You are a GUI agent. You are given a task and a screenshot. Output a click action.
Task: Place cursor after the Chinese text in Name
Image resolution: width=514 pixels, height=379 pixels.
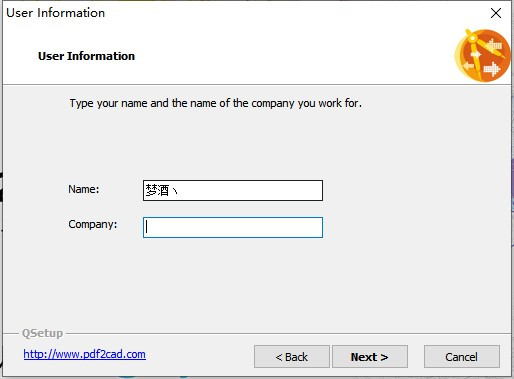tap(182, 191)
